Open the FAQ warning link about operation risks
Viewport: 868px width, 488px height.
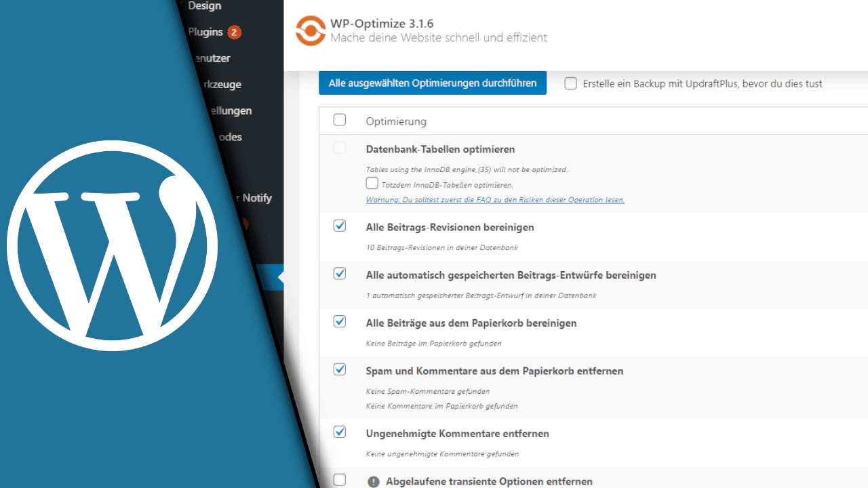click(495, 200)
